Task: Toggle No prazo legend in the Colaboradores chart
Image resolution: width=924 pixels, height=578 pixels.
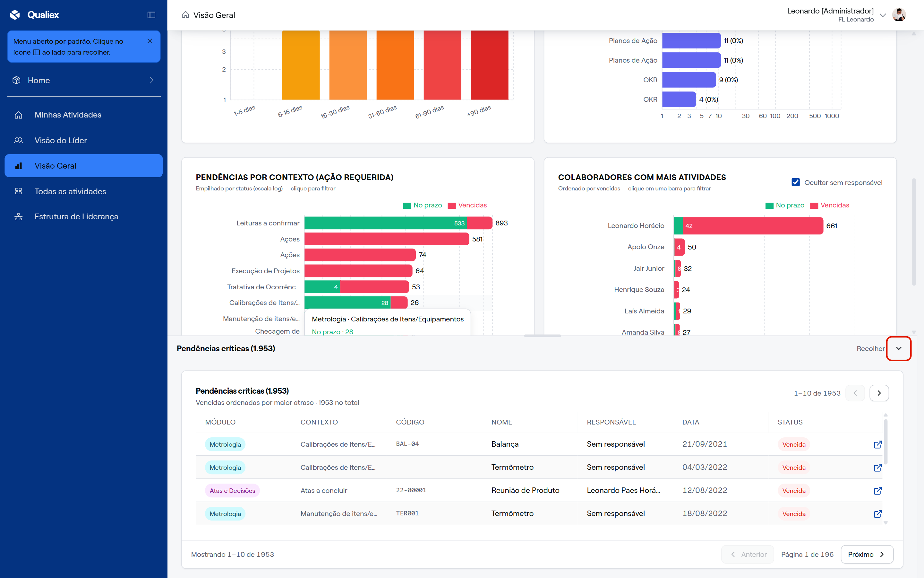Action: tap(785, 205)
